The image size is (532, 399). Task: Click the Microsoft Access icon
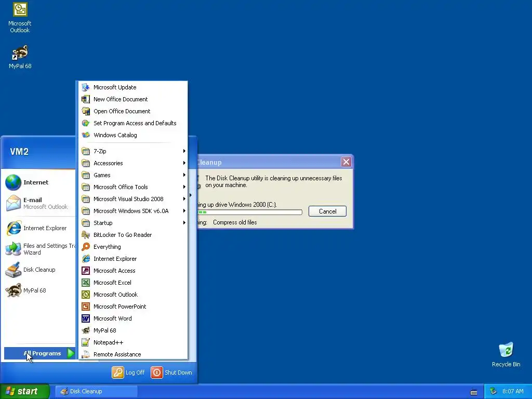pos(86,270)
